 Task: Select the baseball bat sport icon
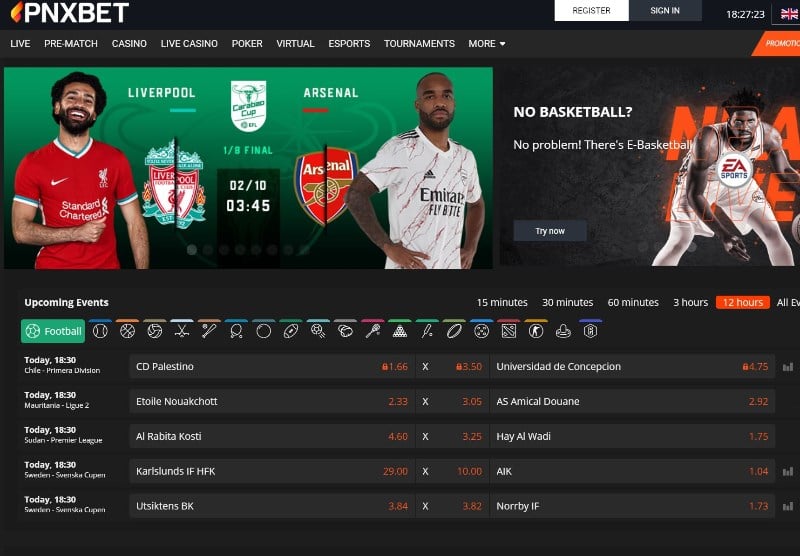pos(209,332)
